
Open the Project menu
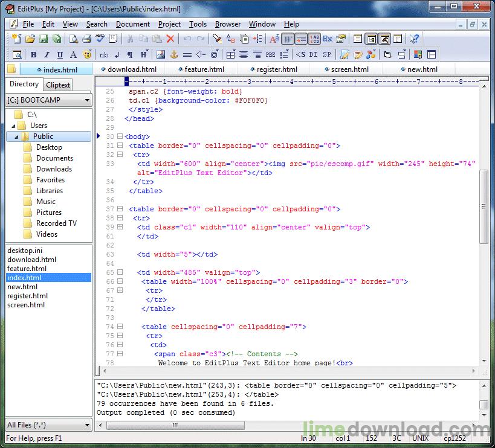169,24
